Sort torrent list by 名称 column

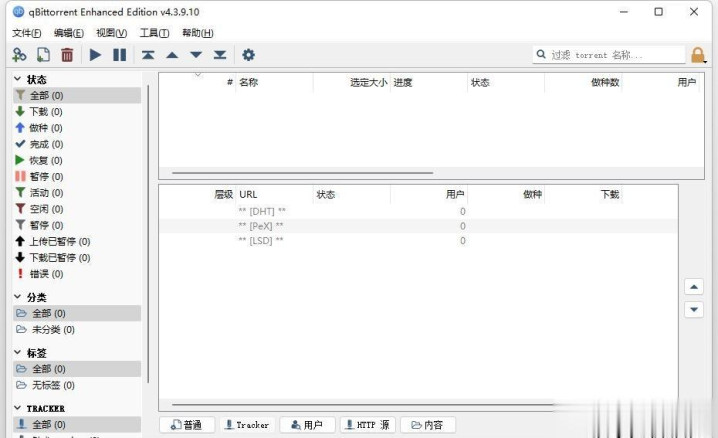pos(274,82)
